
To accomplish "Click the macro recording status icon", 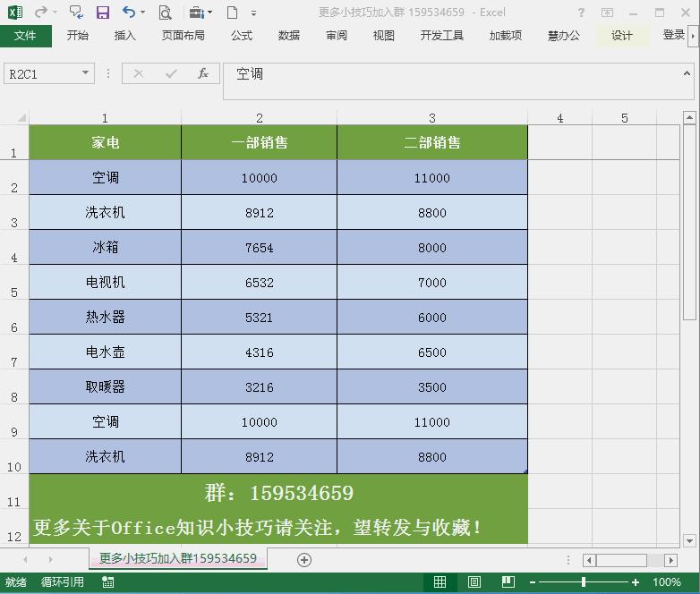I will tap(108, 582).
